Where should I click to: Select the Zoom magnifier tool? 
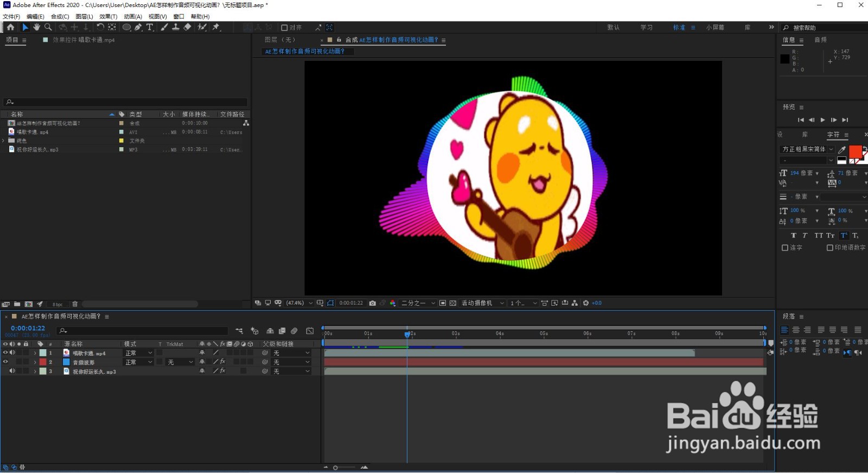coord(48,27)
